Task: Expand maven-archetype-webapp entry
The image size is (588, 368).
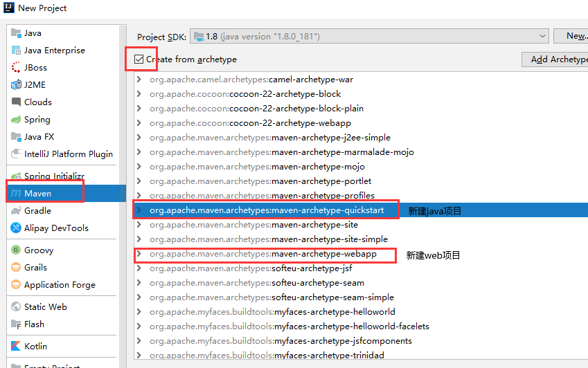Action: (139, 254)
